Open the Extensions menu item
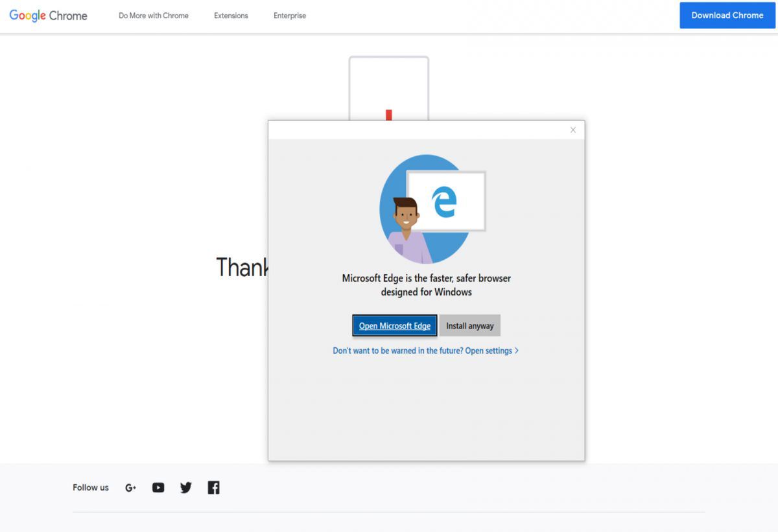The height and width of the screenshot is (532, 778). pos(231,16)
